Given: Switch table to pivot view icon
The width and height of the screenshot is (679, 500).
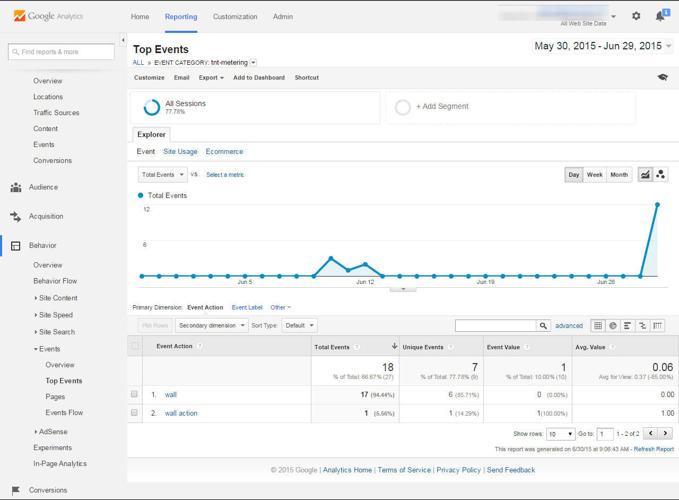Looking at the screenshot, I should [x=657, y=325].
